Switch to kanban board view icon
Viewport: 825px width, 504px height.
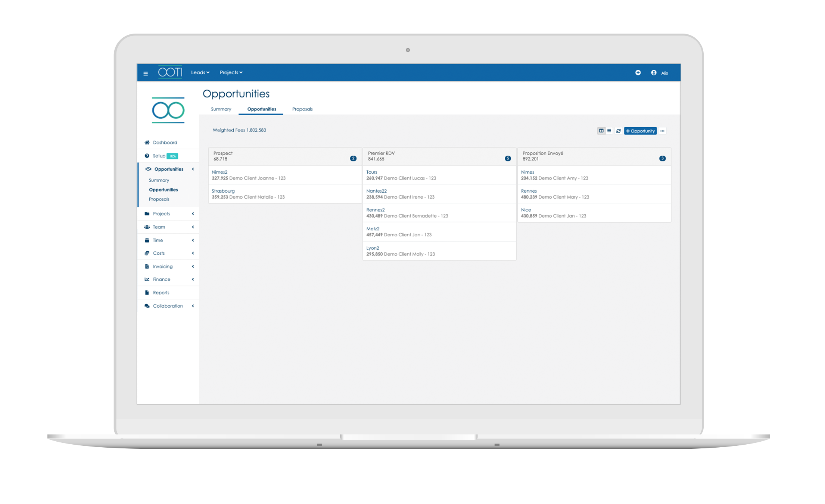tap(601, 131)
